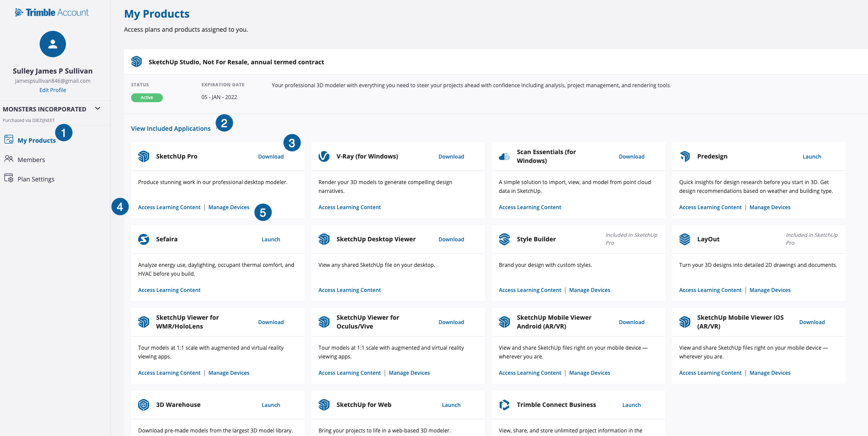Open Manage Devices for Predesign

click(x=770, y=207)
